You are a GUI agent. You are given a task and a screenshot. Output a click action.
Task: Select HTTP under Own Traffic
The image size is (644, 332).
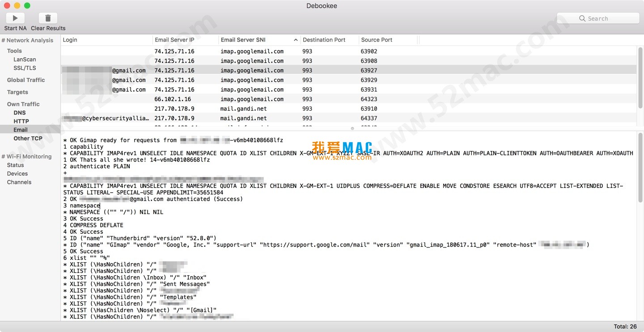[x=21, y=121]
